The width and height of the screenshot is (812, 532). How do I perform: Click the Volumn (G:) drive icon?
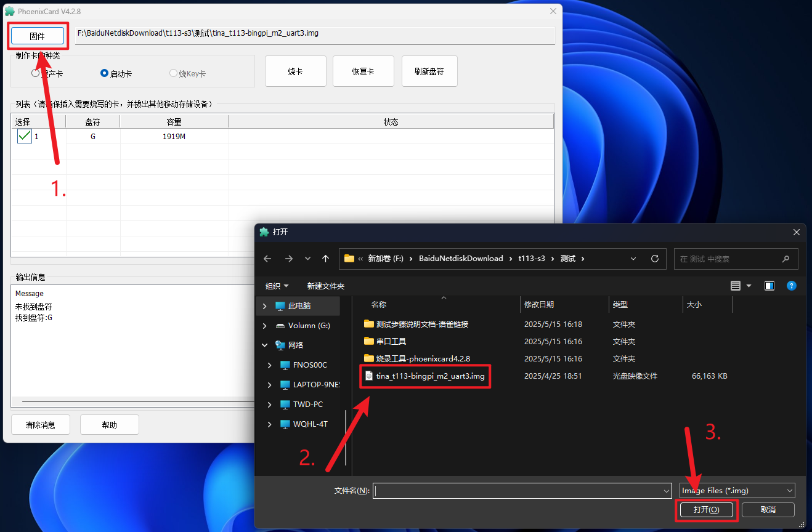pos(280,326)
